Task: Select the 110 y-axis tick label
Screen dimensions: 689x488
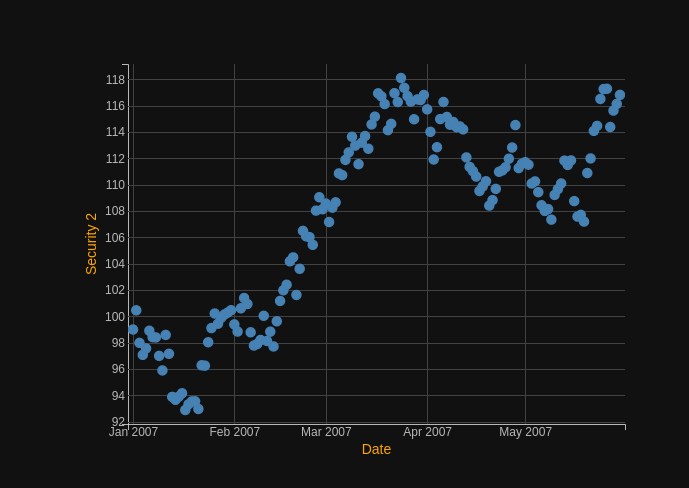Action: [115, 185]
